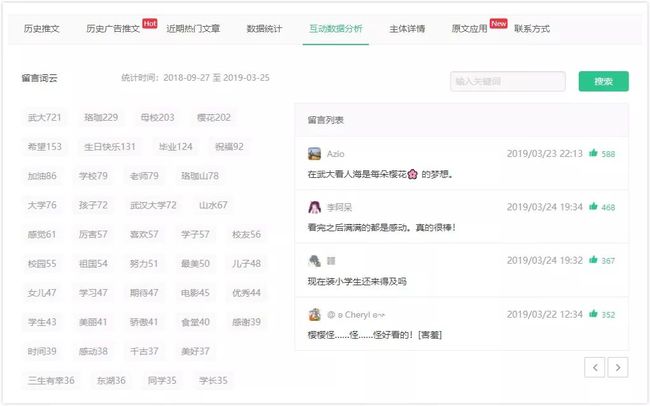Click the like icon on 367-like comment
The width and height of the screenshot is (650, 406).
click(x=593, y=260)
